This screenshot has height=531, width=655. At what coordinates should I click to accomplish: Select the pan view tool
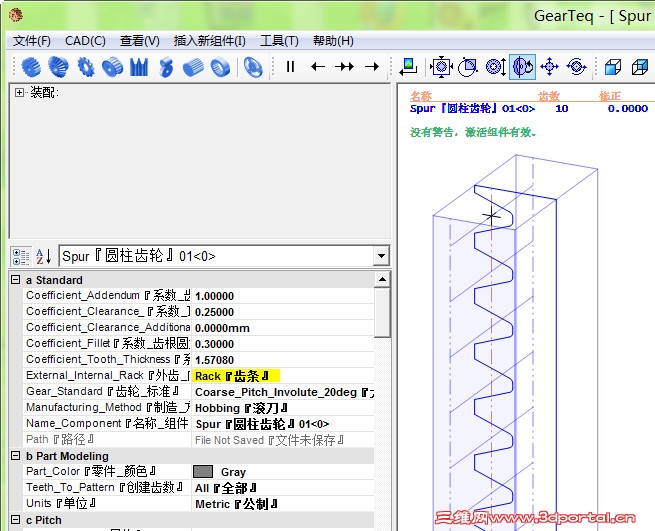(x=549, y=67)
